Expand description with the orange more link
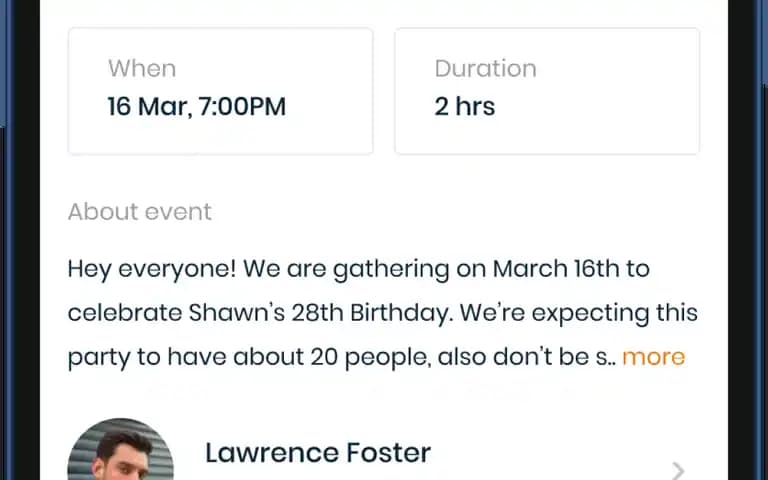 (653, 357)
